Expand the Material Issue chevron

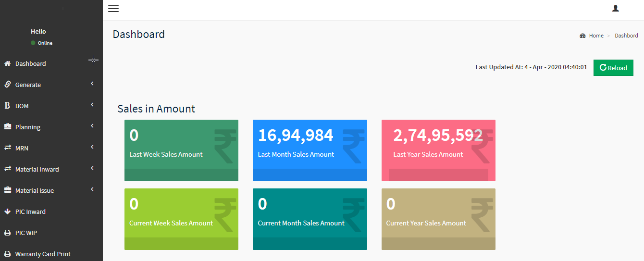click(92, 190)
